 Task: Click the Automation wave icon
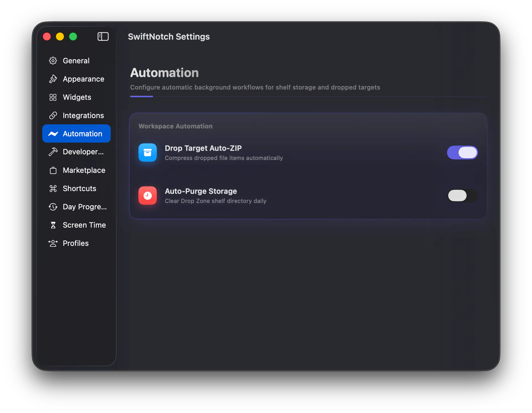tap(53, 134)
